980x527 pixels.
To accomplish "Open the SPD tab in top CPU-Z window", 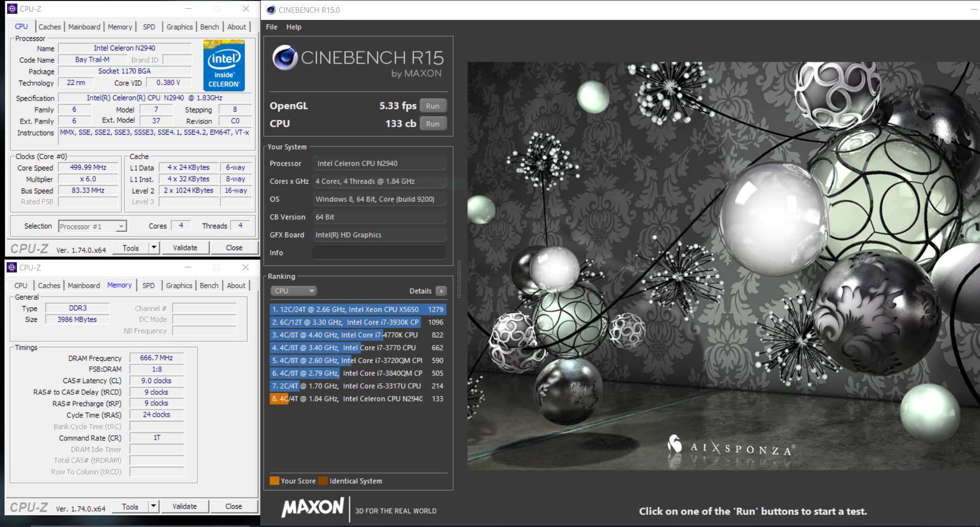I will [149, 27].
